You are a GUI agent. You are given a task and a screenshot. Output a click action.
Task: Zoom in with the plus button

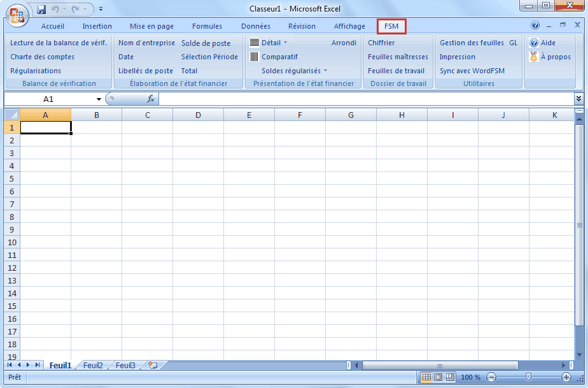coord(566,377)
